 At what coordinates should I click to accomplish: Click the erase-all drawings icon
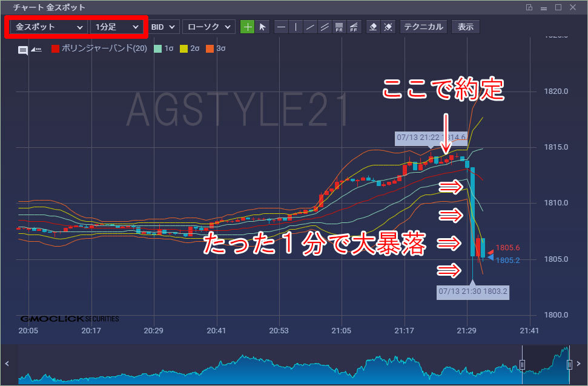point(389,27)
